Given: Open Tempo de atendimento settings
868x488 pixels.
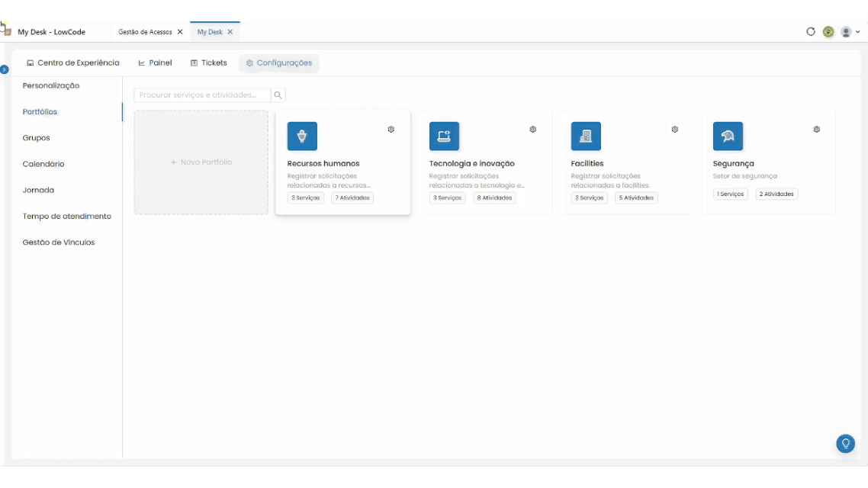Looking at the screenshot, I should (x=67, y=217).
